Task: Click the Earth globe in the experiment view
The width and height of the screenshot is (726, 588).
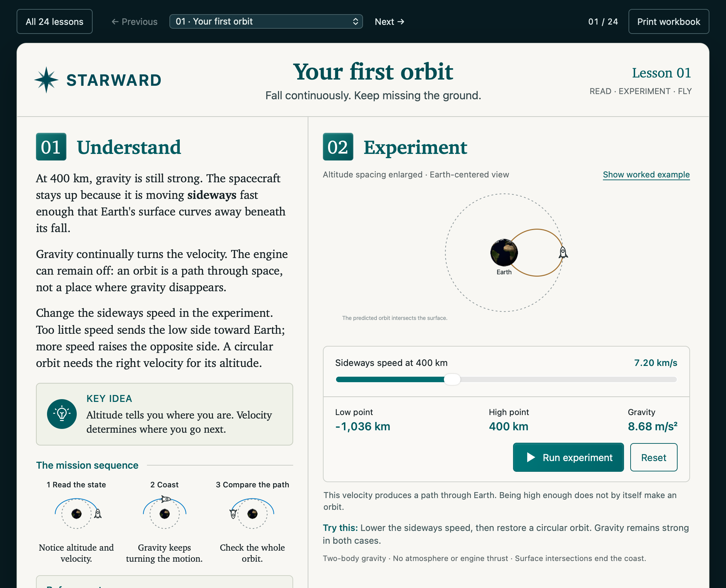Action: [504, 252]
